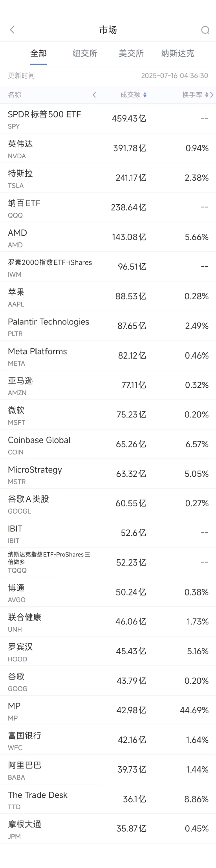216x868 pixels.
Task: Open 纳斯达克指数ETF-ProShares三倍做多 TQQQ
Action: point(108,562)
